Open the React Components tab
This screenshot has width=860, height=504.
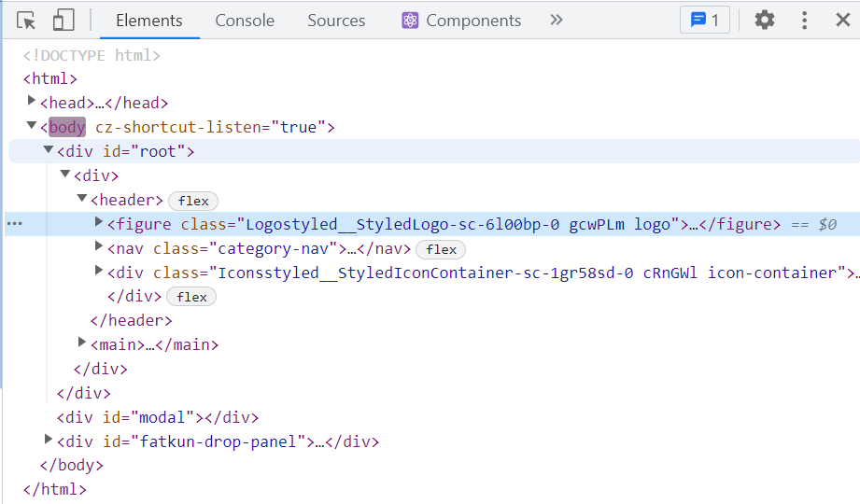[461, 21]
